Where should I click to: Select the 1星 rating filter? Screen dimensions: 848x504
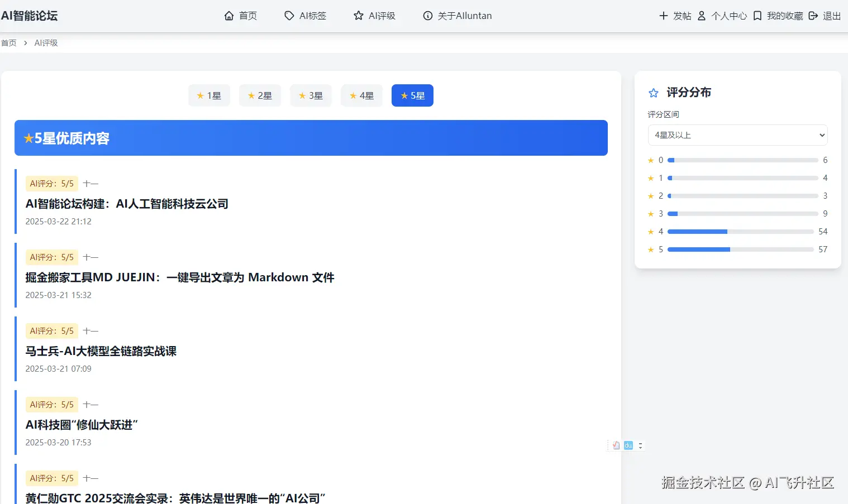point(209,95)
